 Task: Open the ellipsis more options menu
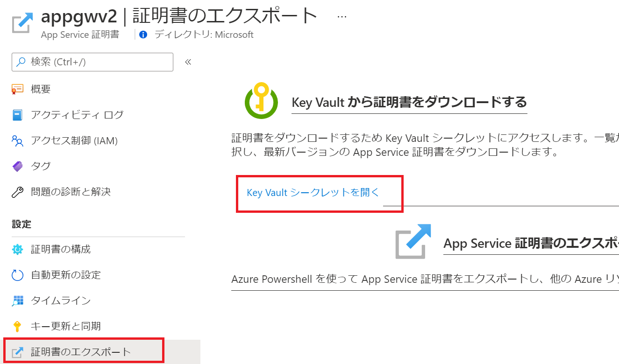[342, 16]
